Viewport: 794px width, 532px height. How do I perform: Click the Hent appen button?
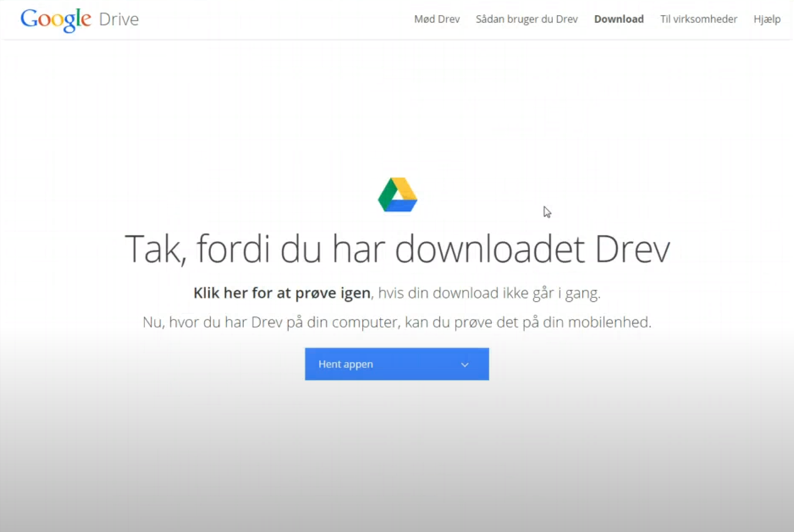click(397, 364)
